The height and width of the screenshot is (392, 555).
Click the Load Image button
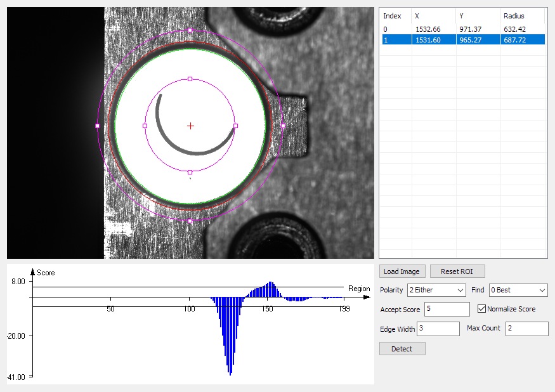pyautogui.click(x=402, y=271)
